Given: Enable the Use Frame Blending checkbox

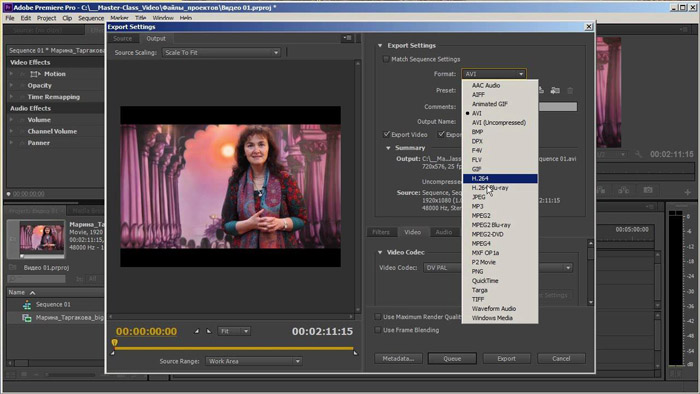Looking at the screenshot, I should pyautogui.click(x=378, y=330).
